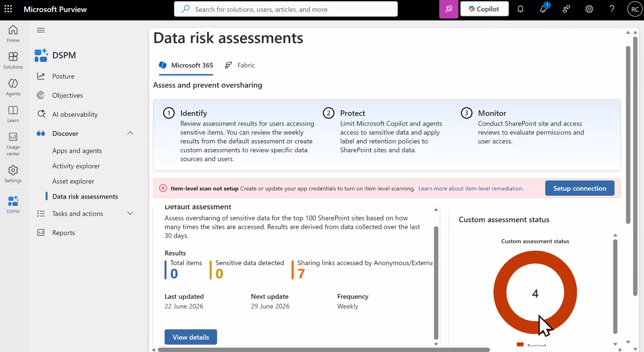Click Next update date 29 June 2026
Image resolution: width=644 pixels, height=352 pixels.
tap(270, 306)
